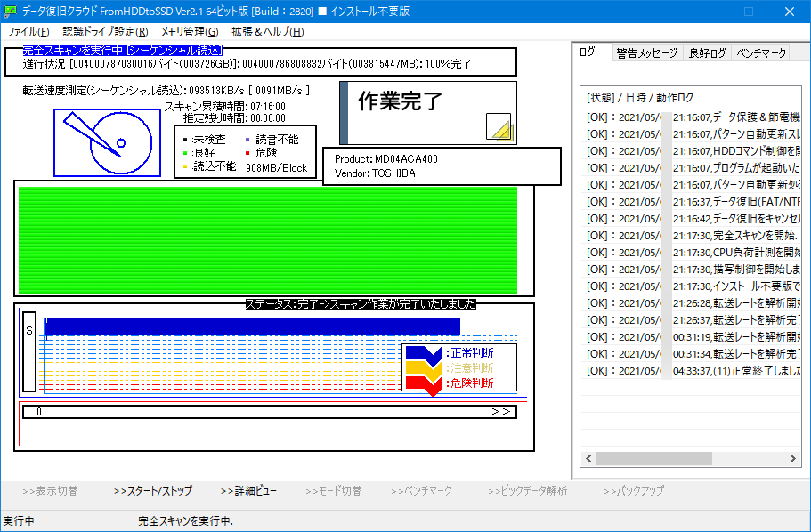Click the >>ビッグデータ解析 button
The height and width of the screenshot is (532, 811).
528,491
